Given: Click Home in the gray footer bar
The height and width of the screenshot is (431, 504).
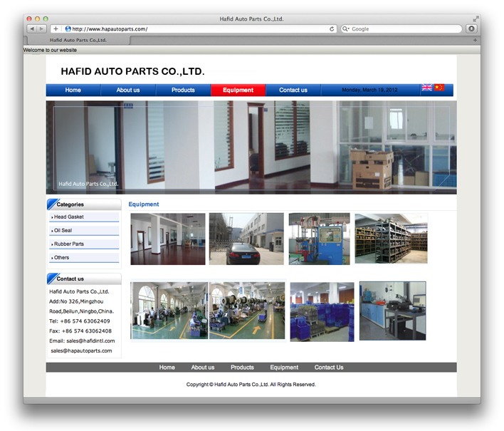Looking at the screenshot, I should point(167,368).
